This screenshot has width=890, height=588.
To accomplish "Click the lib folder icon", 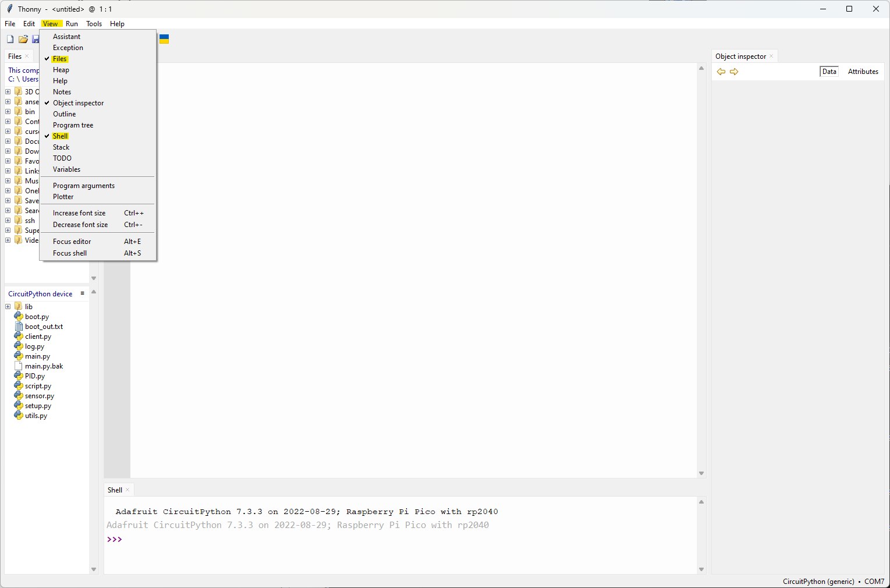I will coord(19,306).
